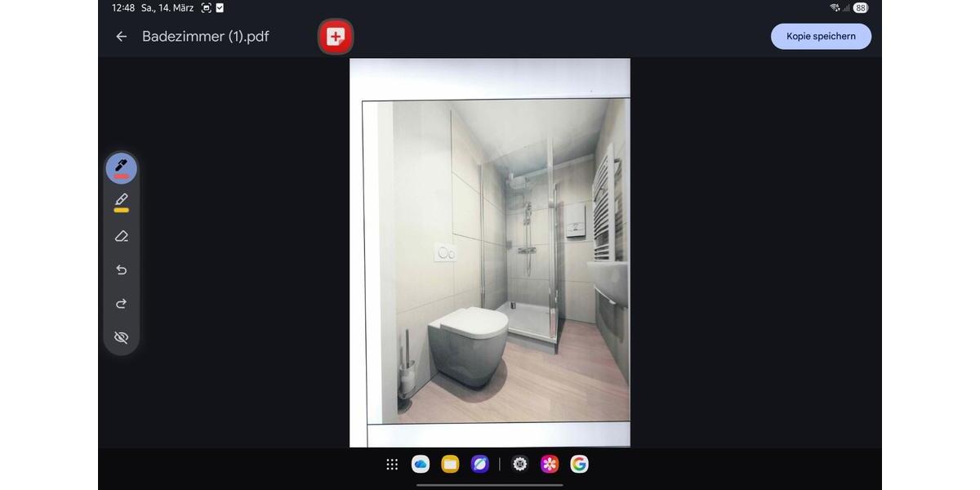
Task: Tap the battery indicator in status bar
Action: click(860, 8)
